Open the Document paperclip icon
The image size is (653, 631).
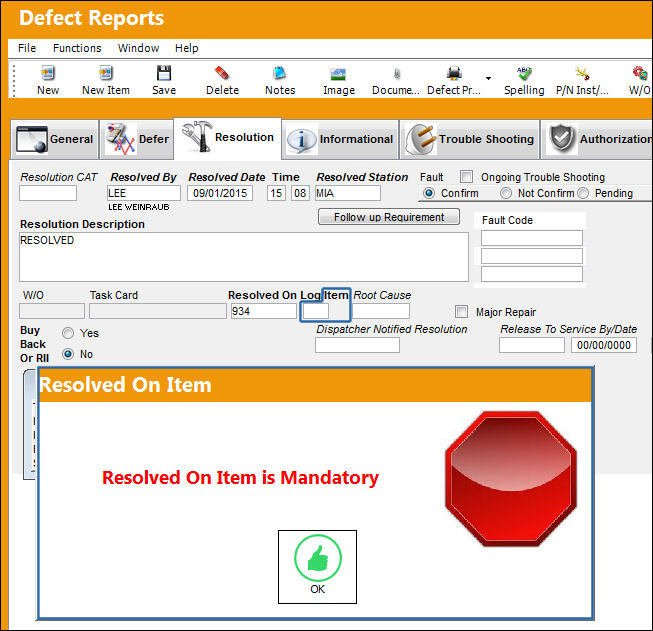[396, 74]
